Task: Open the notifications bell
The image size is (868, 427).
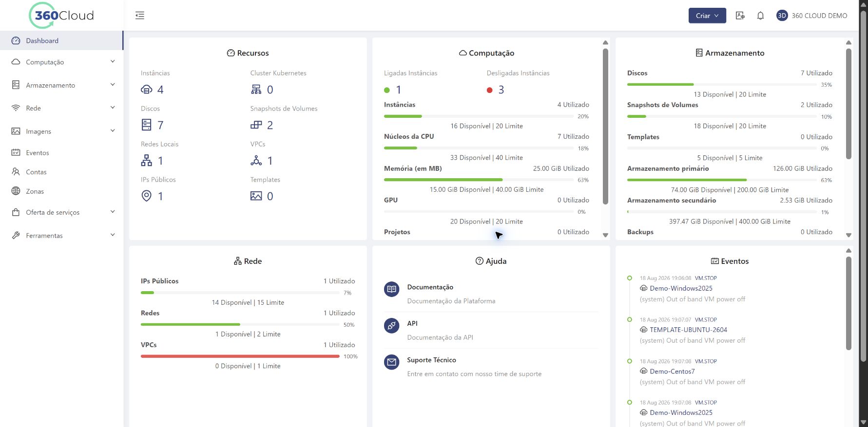Action: pyautogui.click(x=760, y=16)
